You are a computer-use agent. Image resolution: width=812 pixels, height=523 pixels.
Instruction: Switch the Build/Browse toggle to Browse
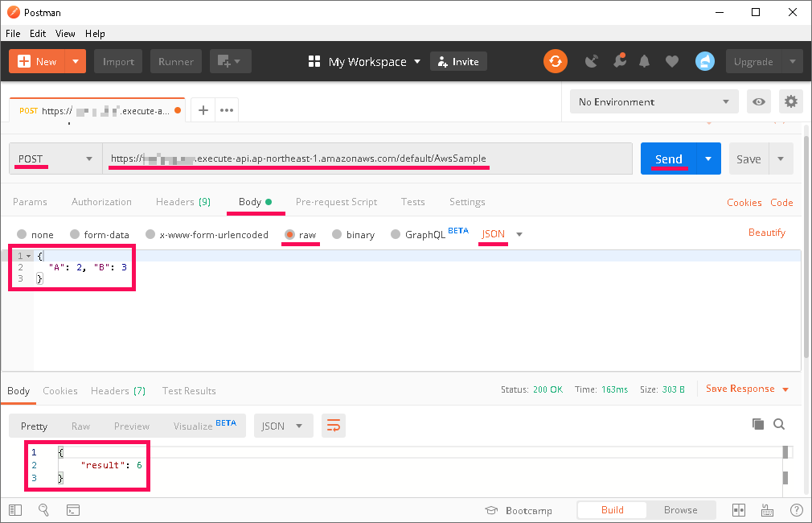click(x=680, y=510)
